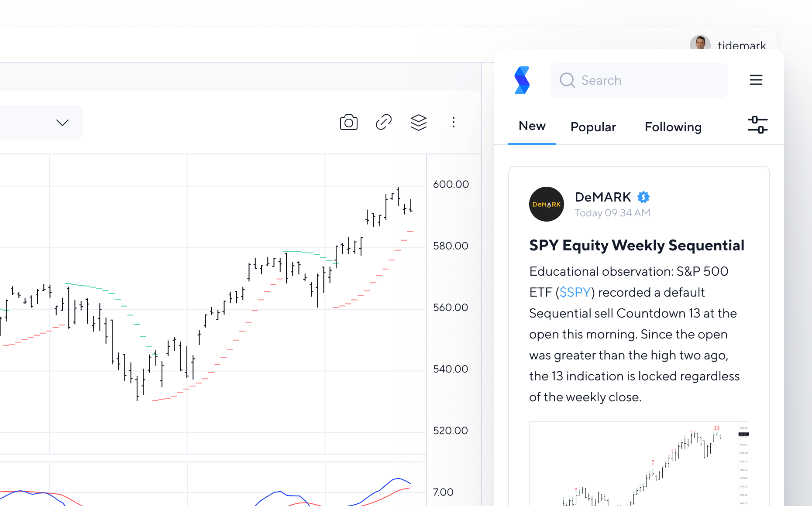The image size is (812, 506).
Task: Click the 560.00 price axis label
Action: [451, 307]
